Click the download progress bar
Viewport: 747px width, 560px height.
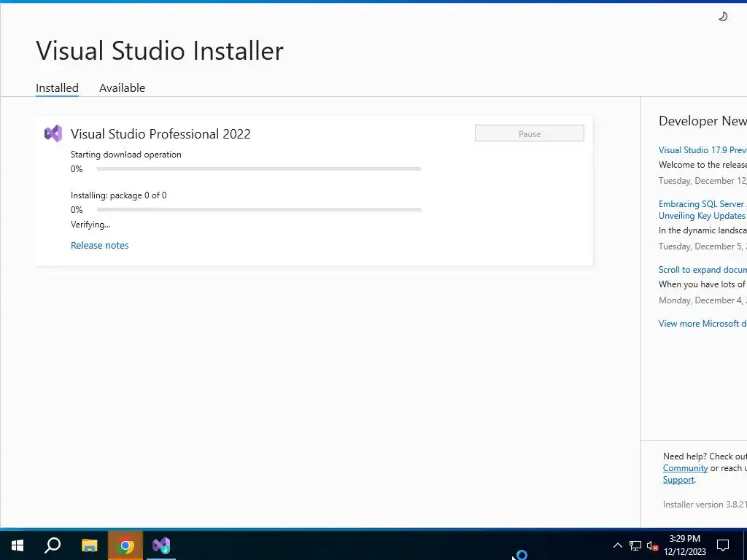(x=259, y=168)
